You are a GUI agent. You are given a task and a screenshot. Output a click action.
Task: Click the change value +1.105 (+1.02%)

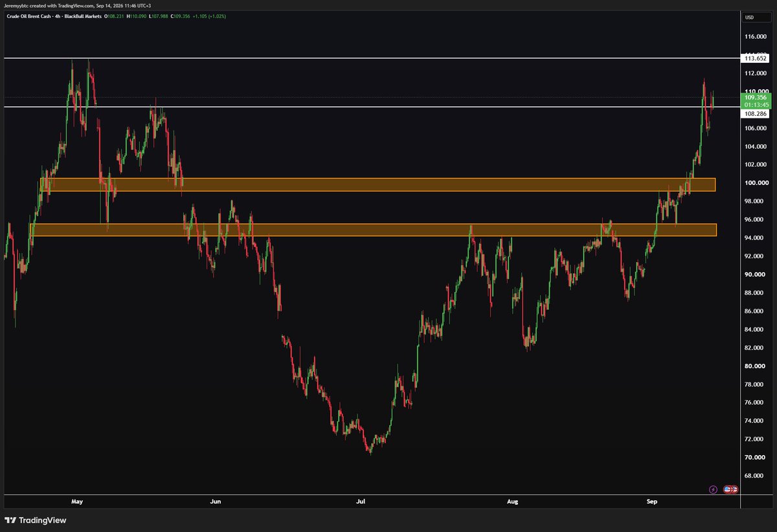[210, 15]
